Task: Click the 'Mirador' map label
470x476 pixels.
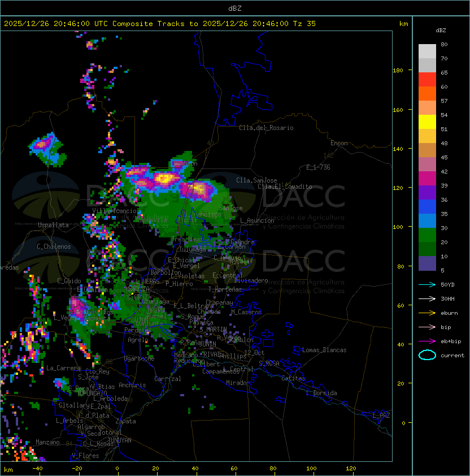Action: 238,383
